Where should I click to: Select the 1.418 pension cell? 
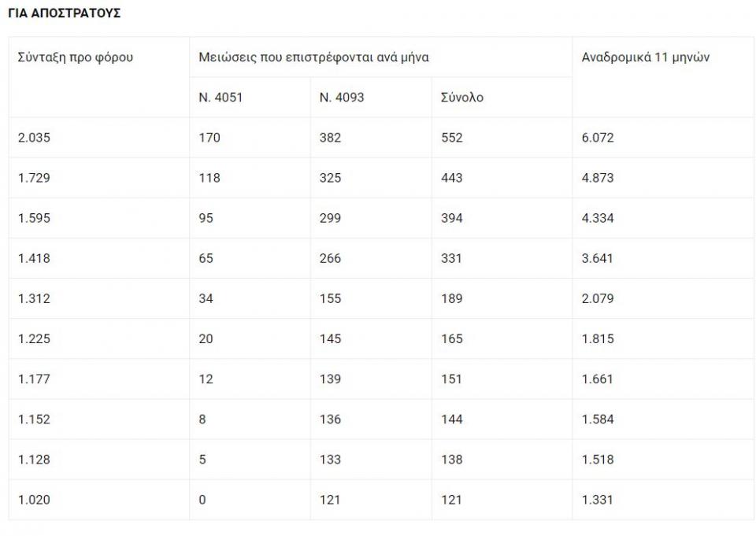click(x=34, y=258)
